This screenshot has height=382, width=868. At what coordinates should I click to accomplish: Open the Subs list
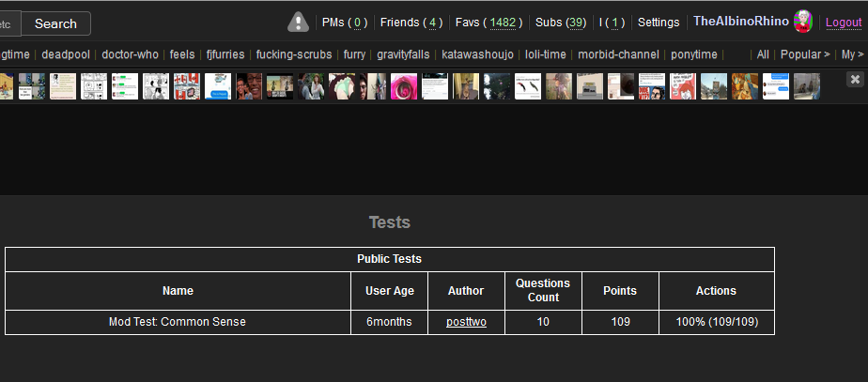pyautogui.click(x=561, y=23)
